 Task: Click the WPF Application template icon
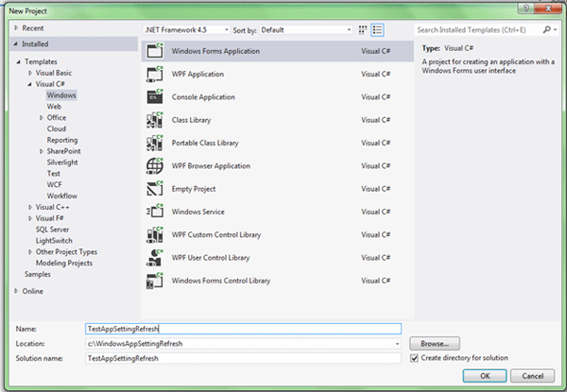155,74
